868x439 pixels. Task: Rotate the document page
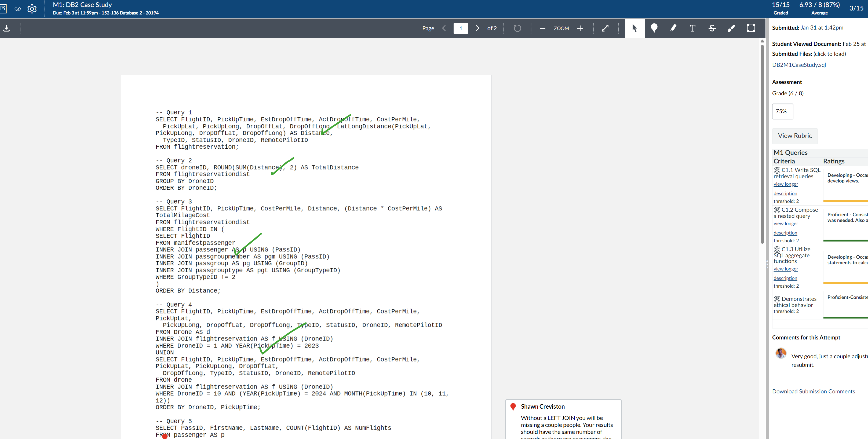(x=517, y=28)
